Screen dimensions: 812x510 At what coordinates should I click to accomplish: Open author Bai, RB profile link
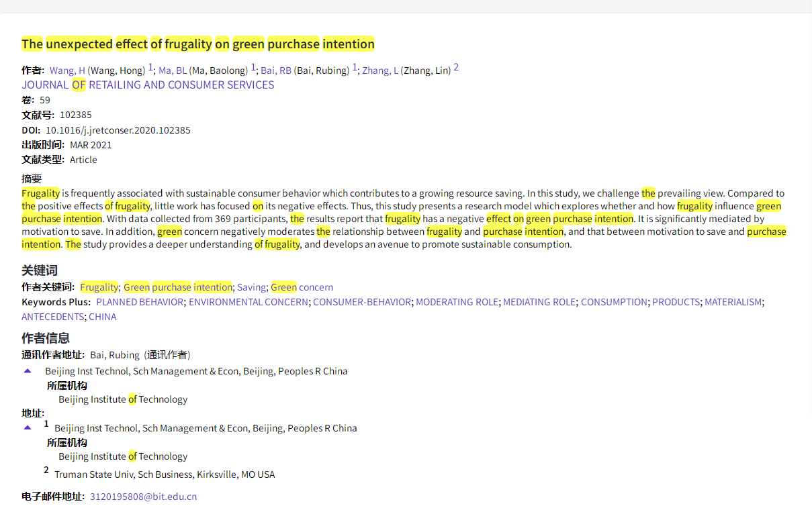(276, 70)
